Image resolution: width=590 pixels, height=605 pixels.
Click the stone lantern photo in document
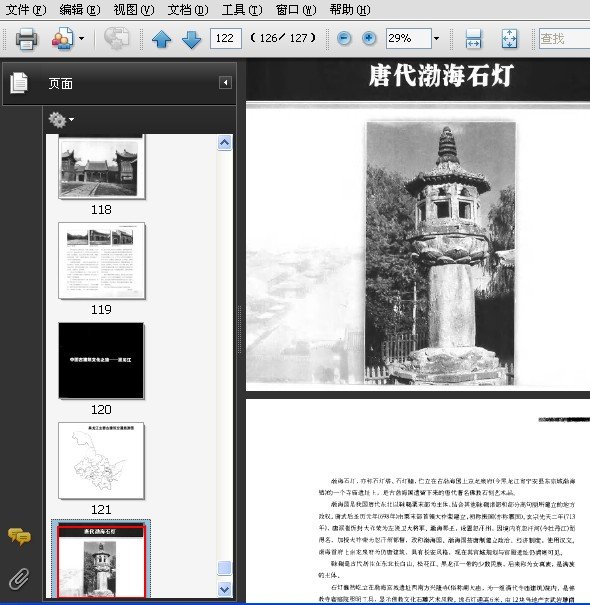pos(441,253)
